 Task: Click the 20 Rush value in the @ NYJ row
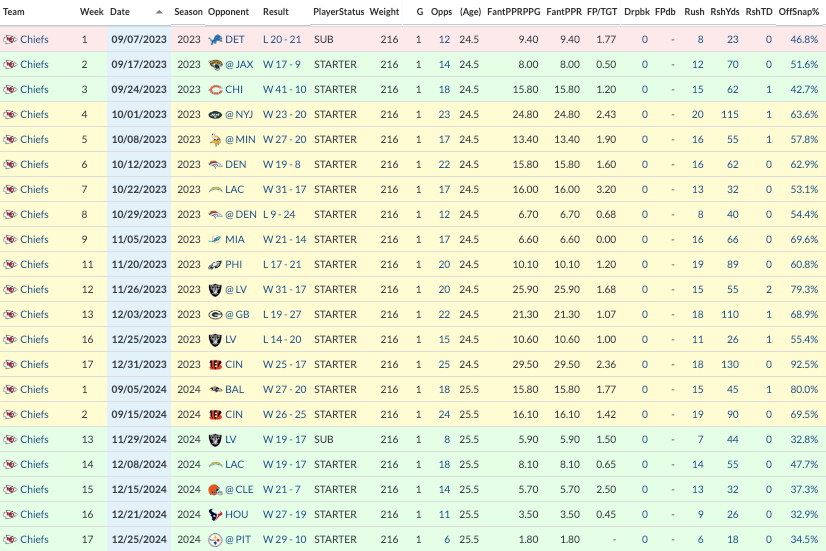[x=697, y=114]
